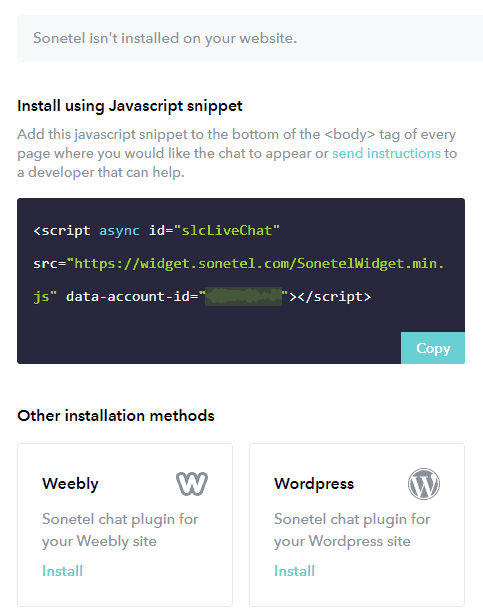
Task: Select the Wordpress card title
Action: pyautogui.click(x=314, y=484)
